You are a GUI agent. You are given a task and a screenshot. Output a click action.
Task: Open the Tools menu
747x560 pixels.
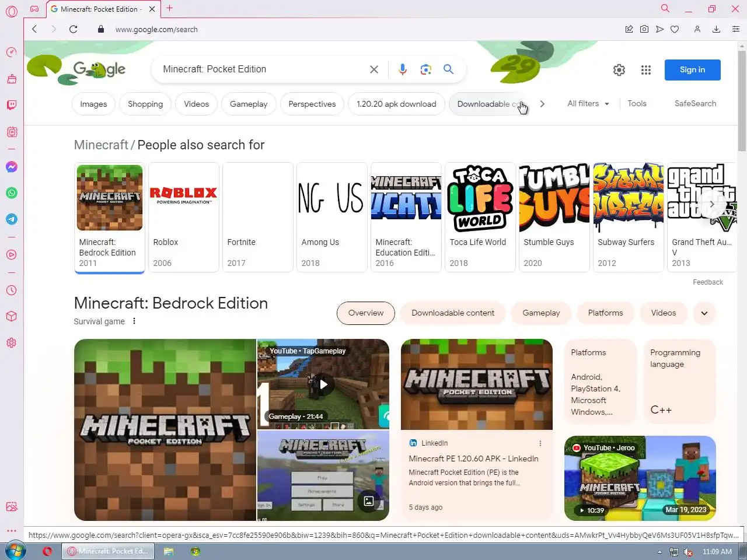click(637, 103)
